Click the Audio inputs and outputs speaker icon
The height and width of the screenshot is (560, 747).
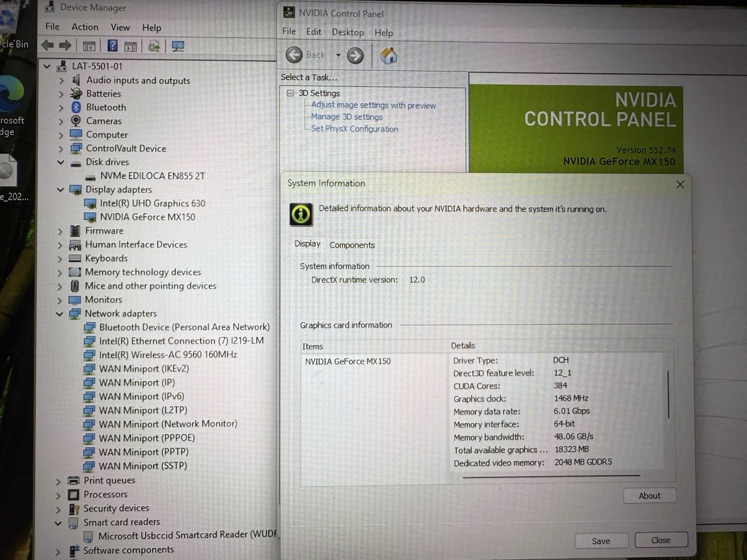[76, 80]
